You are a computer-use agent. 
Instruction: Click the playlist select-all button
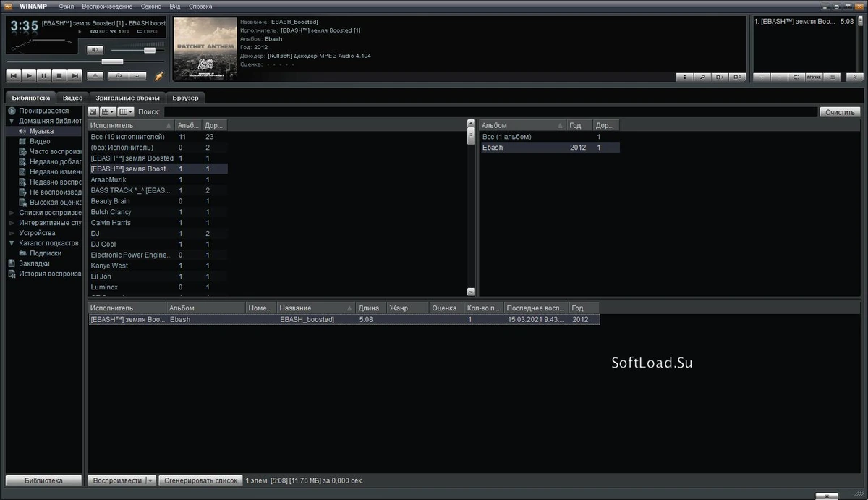796,77
